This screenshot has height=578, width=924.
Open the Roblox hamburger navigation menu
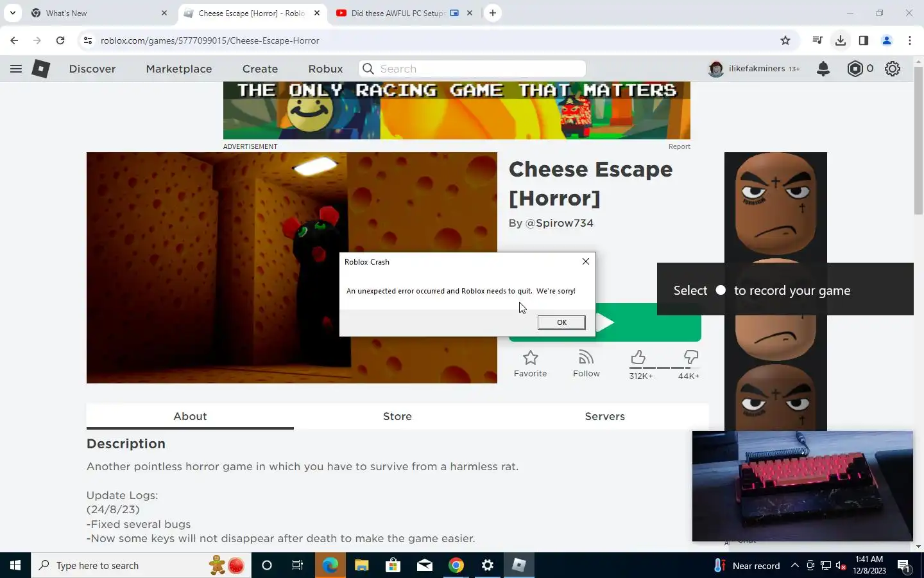coord(16,69)
